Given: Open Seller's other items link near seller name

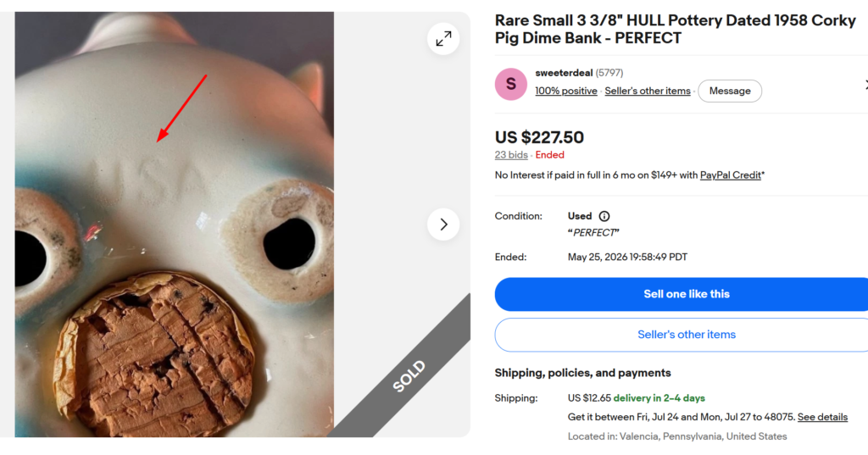Looking at the screenshot, I should tap(647, 91).
